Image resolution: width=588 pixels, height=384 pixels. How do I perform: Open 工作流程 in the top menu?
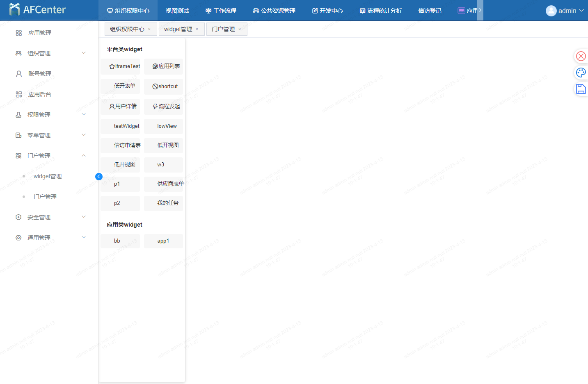point(221,11)
